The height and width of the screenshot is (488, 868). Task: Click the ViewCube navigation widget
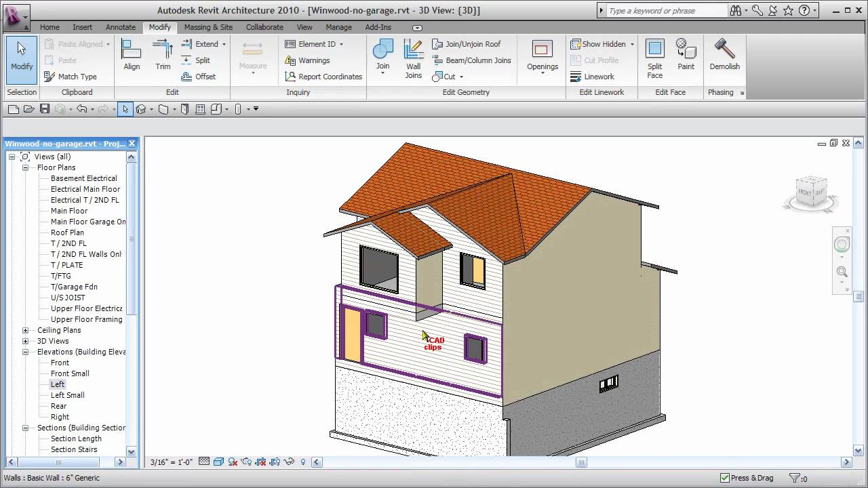pyautogui.click(x=811, y=193)
